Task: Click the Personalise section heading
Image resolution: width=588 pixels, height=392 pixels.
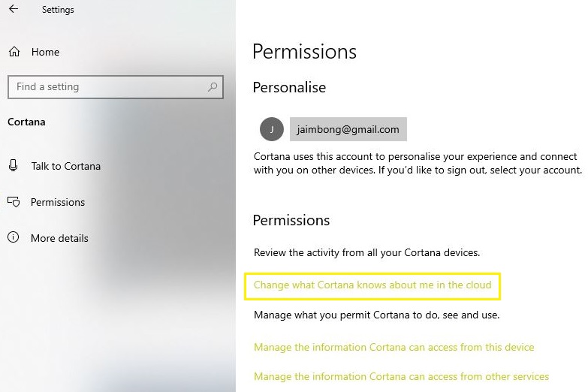Action: pos(289,87)
